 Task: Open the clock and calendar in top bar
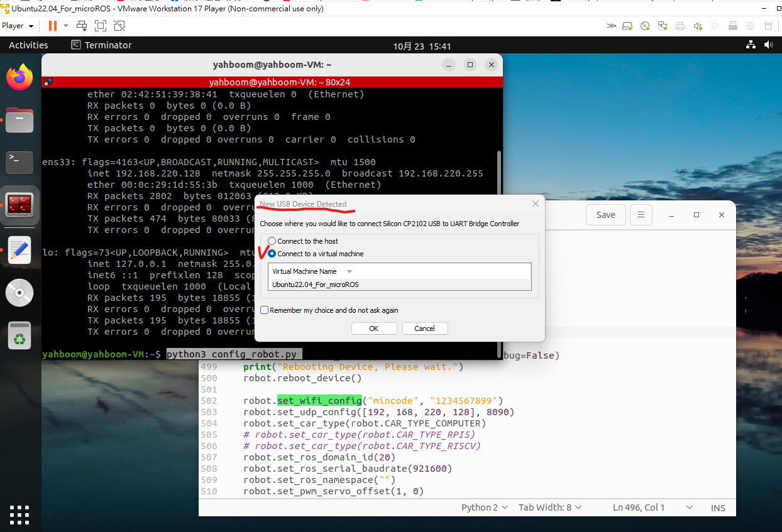point(422,46)
